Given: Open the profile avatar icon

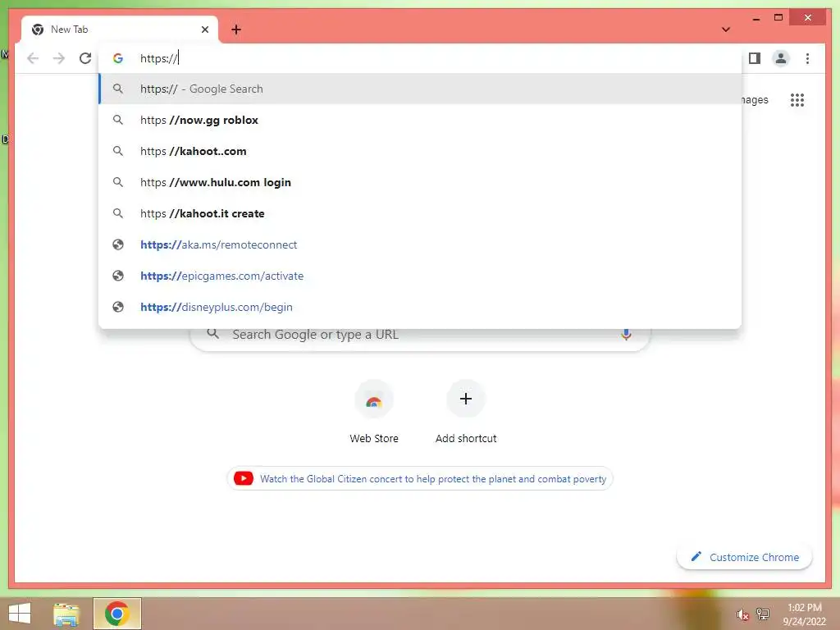Looking at the screenshot, I should point(781,58).
